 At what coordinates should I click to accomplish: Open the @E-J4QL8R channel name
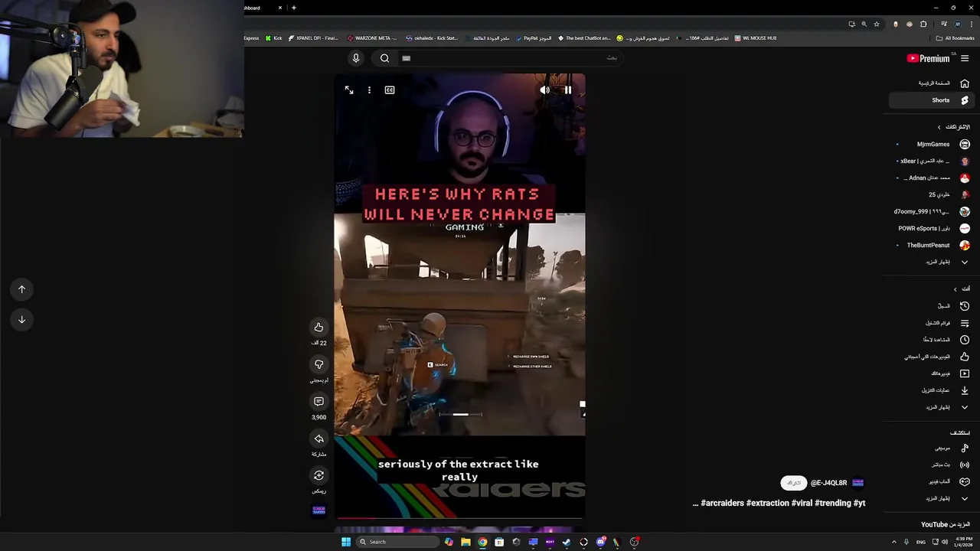pyautogui.click(x=828, y=483)
